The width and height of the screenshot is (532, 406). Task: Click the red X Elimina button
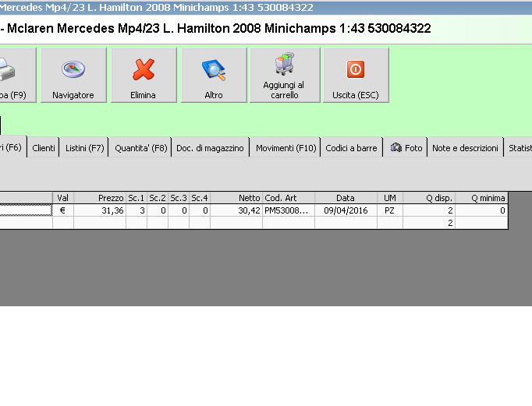[x=144, y=76]
